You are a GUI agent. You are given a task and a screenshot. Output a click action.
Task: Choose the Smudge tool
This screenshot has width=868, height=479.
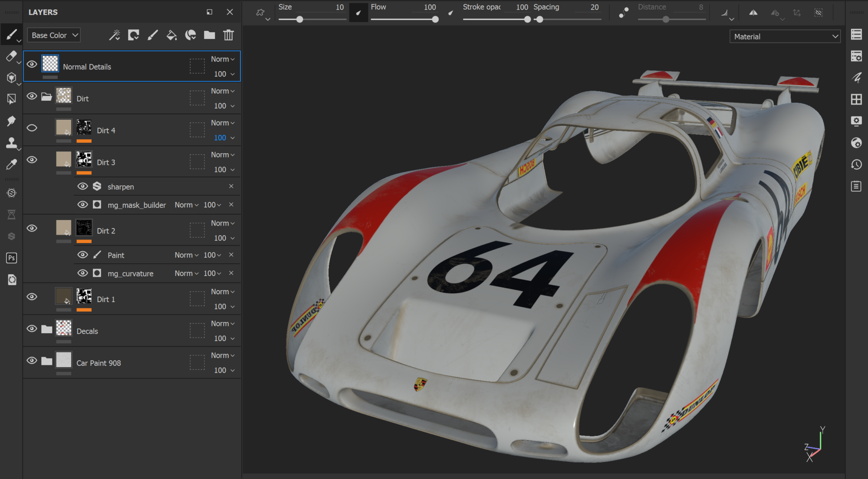11,121
